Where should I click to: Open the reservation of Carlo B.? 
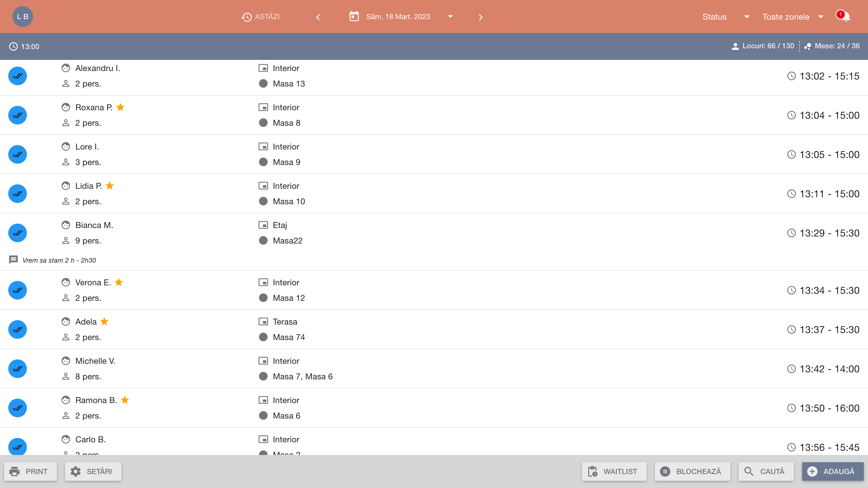[x=434, y=442]
